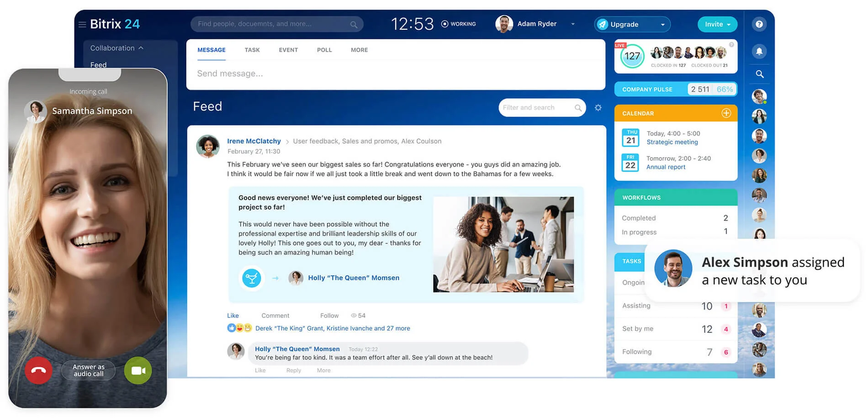This screenshot has width=868, height=418.
Task: Answer with video using the green camera button
Action: tap(138, 370)
